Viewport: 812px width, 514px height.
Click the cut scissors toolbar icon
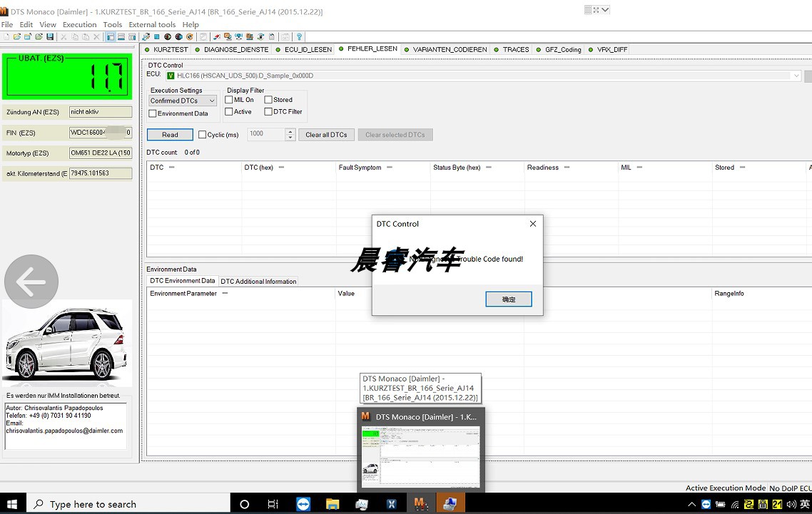pos(64,37)
